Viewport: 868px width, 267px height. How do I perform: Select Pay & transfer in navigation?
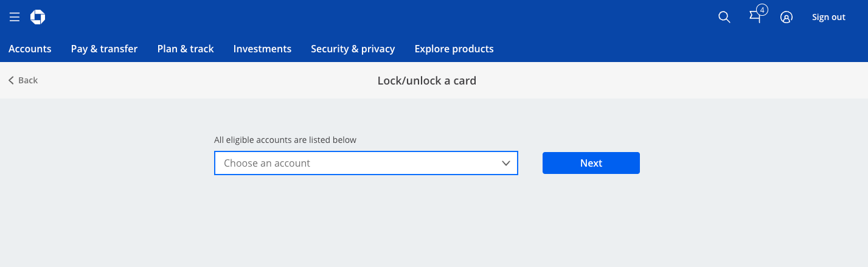(x=104, y=49)
